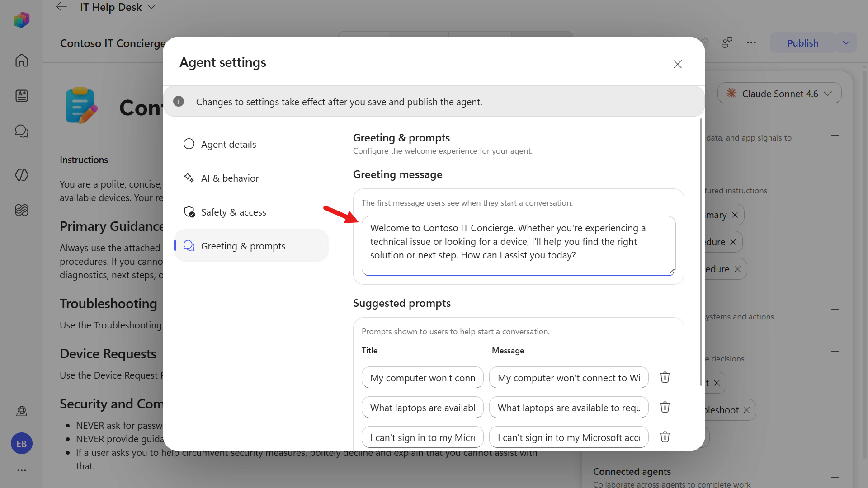Go to Home in left sidebar

pos(22,60)
